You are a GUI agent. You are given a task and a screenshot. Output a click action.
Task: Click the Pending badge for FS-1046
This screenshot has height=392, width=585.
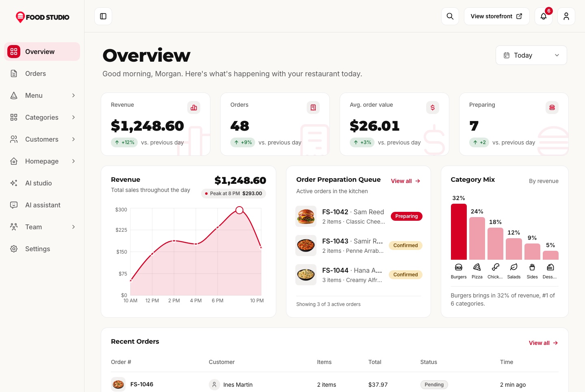pos(434,385)
